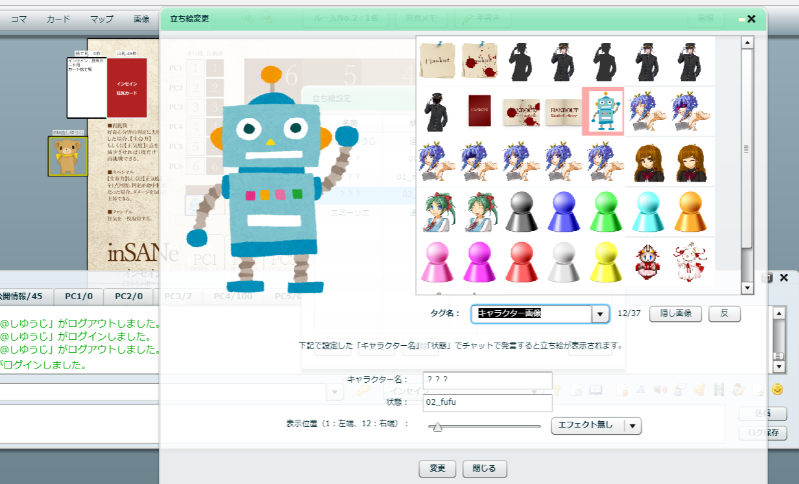Select the clean open Handout book image
The image size is (799, 484).
(x=563, y=112)
